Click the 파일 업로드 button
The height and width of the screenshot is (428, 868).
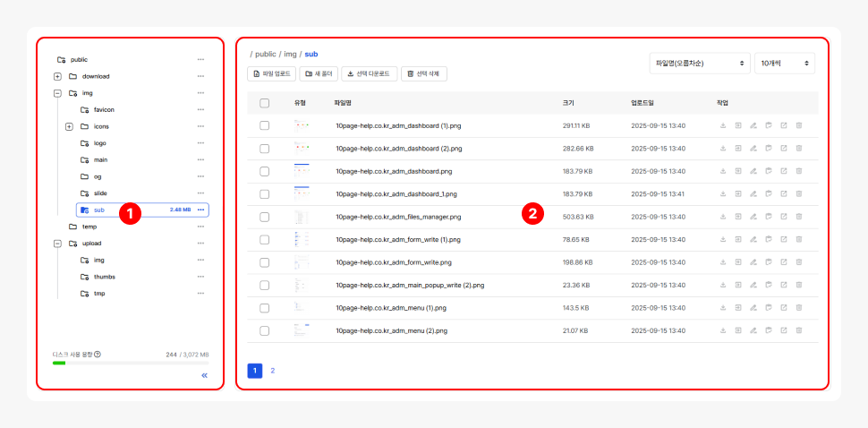point(271,73)
